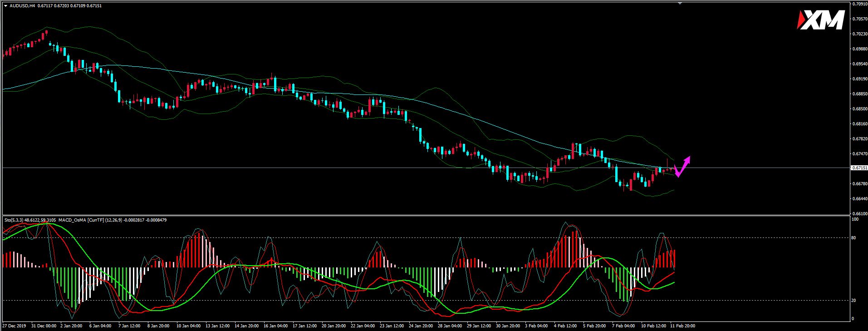Click the 24 Jan 20:00 time label
This screenshot has height=331, width=868.
(421, 326)
